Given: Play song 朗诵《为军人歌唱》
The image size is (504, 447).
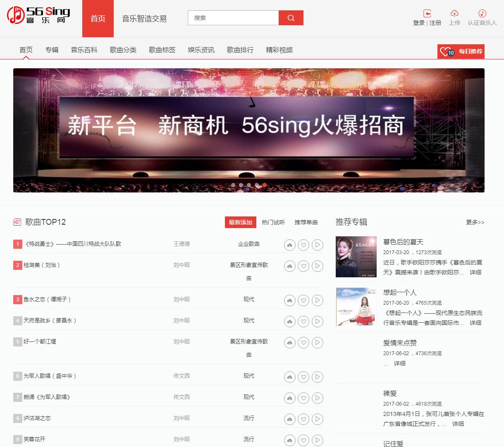Looking at the screenshot, I should (317, 398).
